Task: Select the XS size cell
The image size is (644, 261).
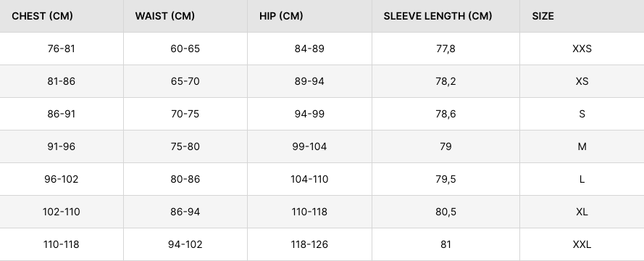Action: pos(582,81)
